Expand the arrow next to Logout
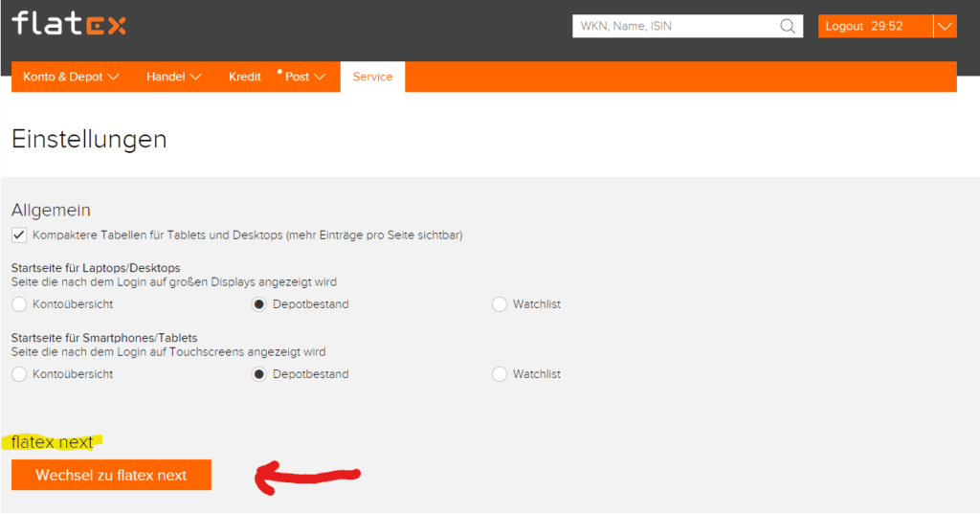 [x=945, y=26]
